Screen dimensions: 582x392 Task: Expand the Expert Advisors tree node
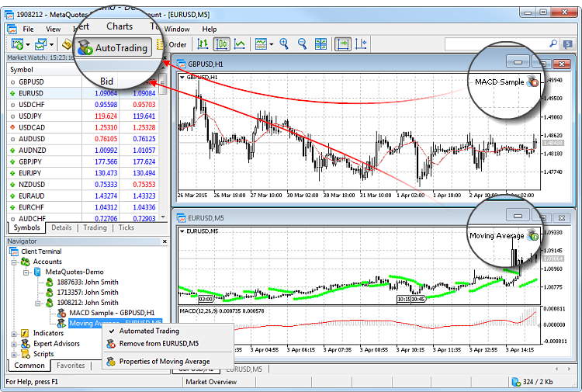[15, 344]
